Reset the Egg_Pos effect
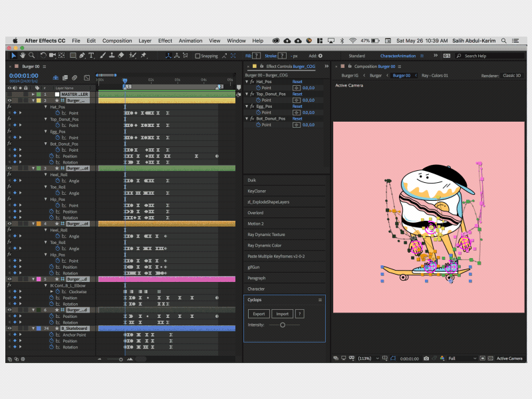This screenshot has height=399, width=532. (x=297, y=106)
